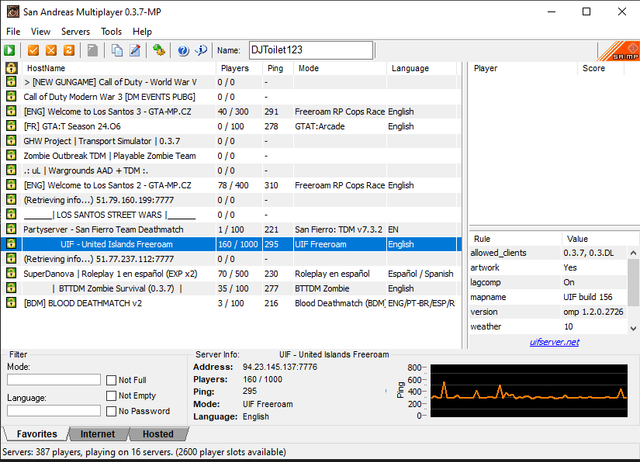Click the Copy Server Info icon
640x462 pixels.
[117, 50]
